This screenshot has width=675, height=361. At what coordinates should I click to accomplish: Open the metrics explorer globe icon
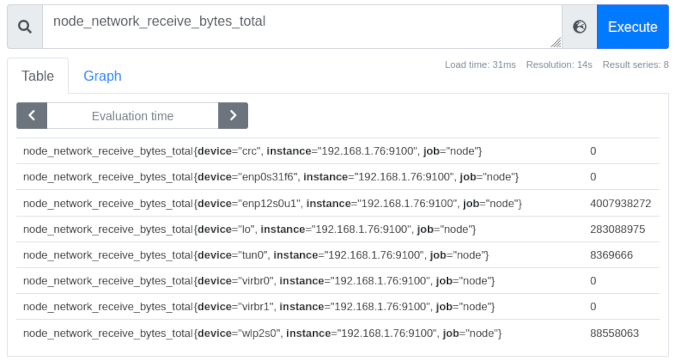click(579, 27)
